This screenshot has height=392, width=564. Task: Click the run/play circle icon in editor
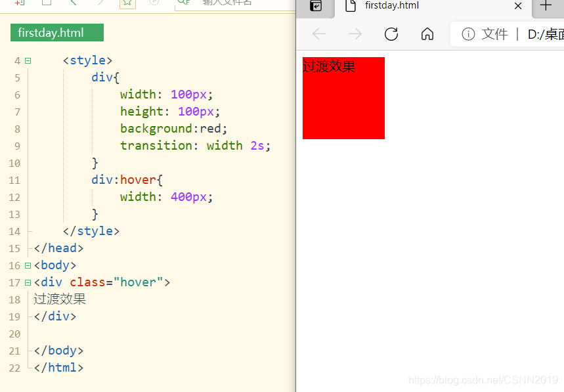154,2
